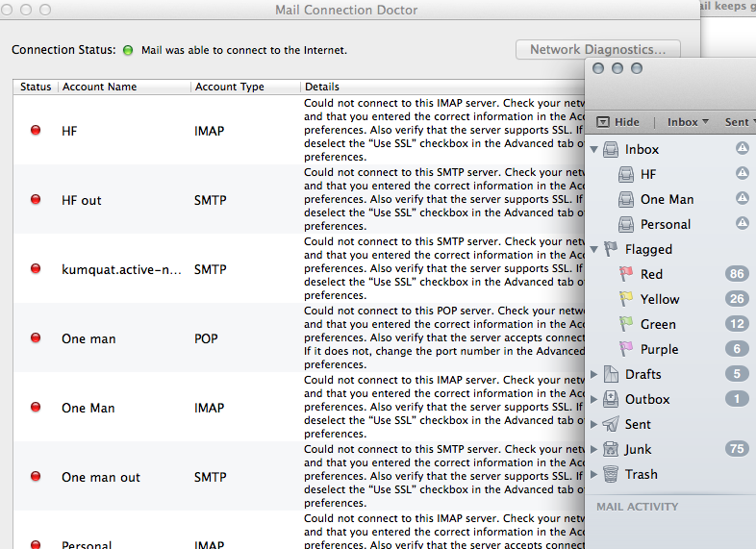Viewport: 756px width, 549px height.
Task: Click the Green flag count badge 12
Action: pyautogui.click(x=737, y=323)
